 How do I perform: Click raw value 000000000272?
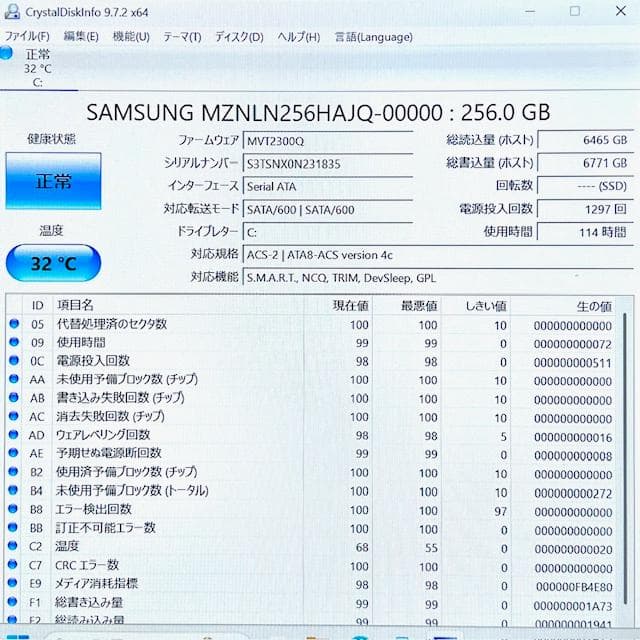(x=573, y=494)
